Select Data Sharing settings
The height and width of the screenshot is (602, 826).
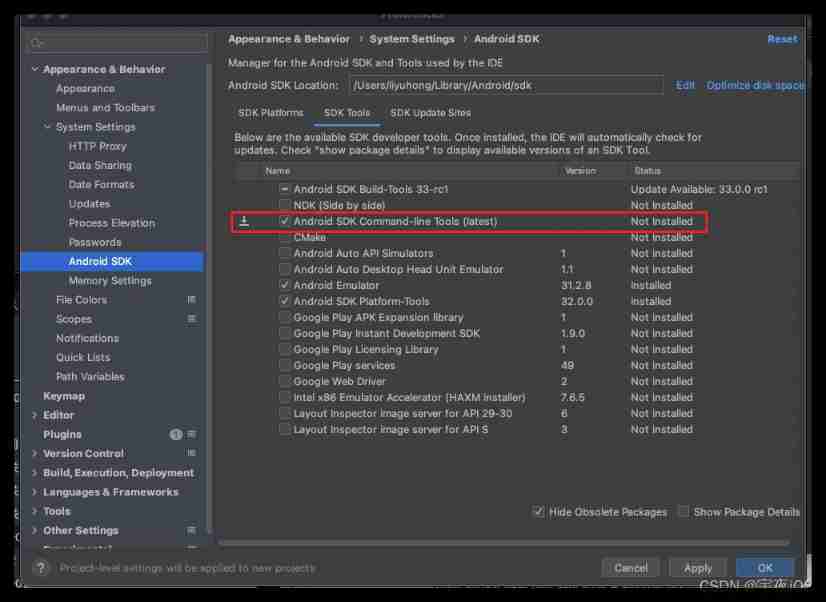pyautogui.click(x=100, y=165)
